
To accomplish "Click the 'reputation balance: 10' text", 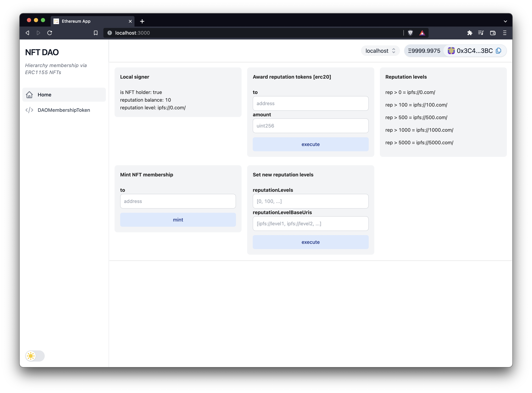I will 145,100.
